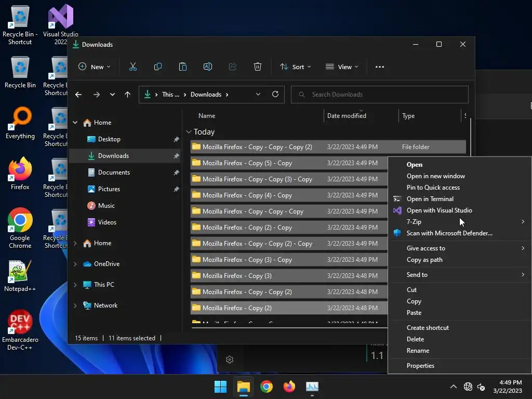The image size is (532, 399).
Task: Click the Cut scissors icon in toolbar
Action: click(132, 67)
